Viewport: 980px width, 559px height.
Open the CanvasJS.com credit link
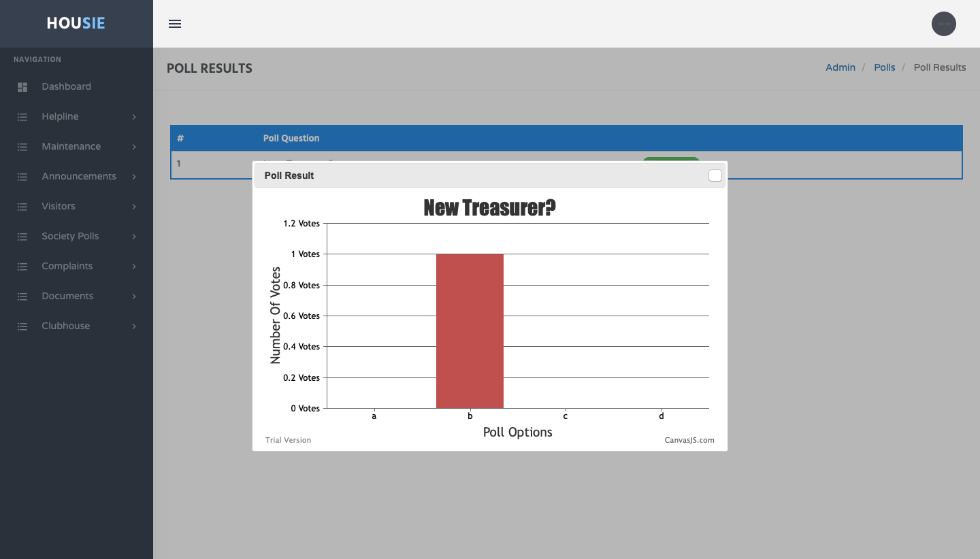point(689,440)
